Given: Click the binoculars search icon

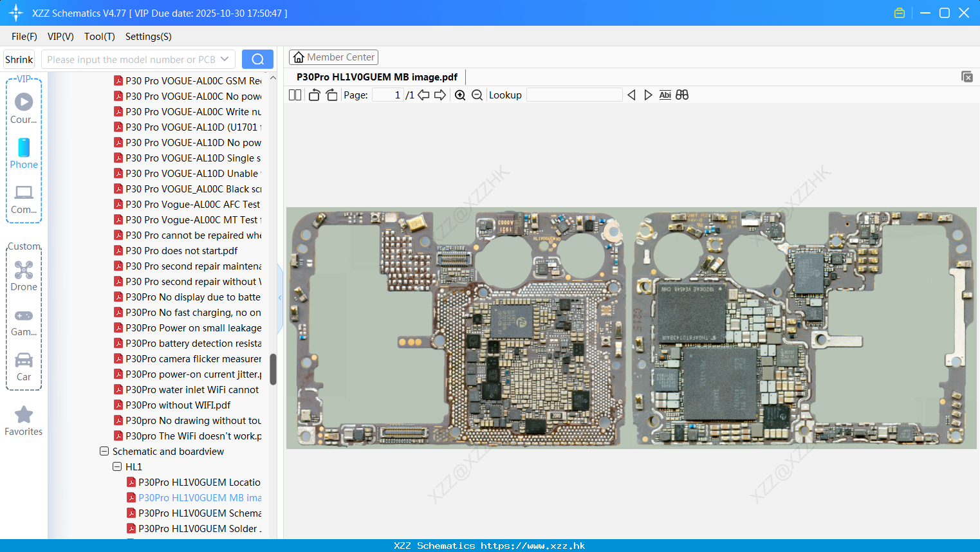Looking at the screenshot, I should 682,95.
